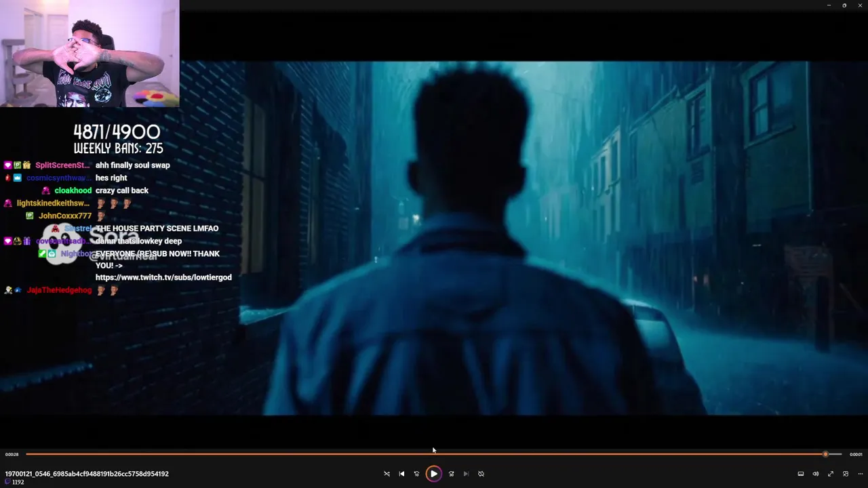
Task: Click the chat username JajaTheHedgehog
Action: click(59, 290)
